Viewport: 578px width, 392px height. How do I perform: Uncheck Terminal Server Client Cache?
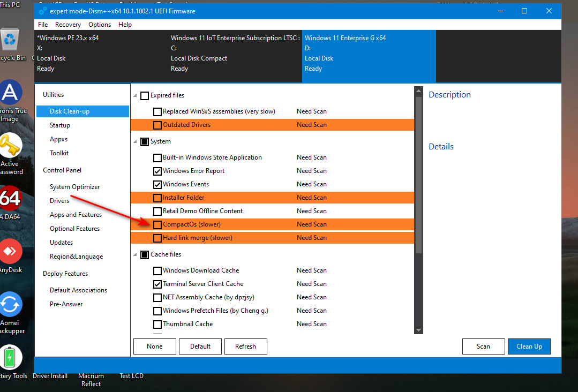157,284
